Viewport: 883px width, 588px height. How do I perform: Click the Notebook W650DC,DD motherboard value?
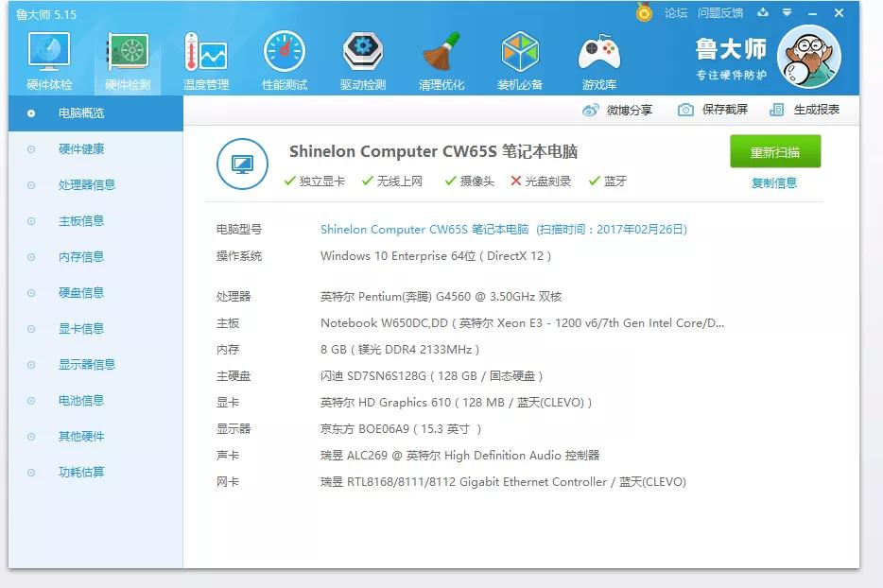tap(522, 322)
